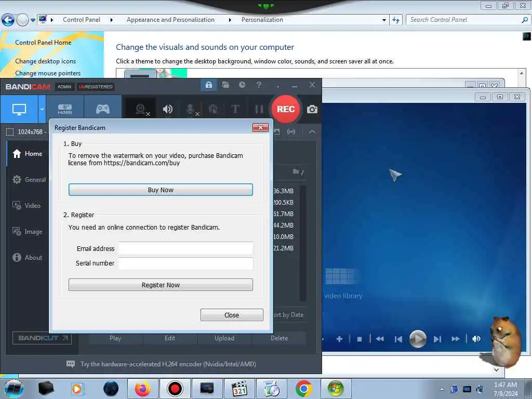Select HDMI device recording mode
This screenshot has width=532, height=399.
coord(65,109)
